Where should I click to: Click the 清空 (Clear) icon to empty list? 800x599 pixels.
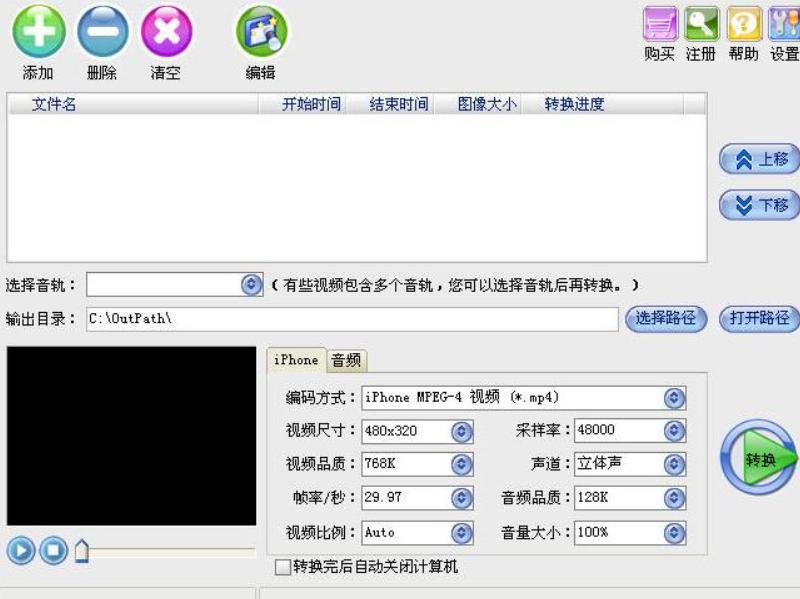click(164, 33)
